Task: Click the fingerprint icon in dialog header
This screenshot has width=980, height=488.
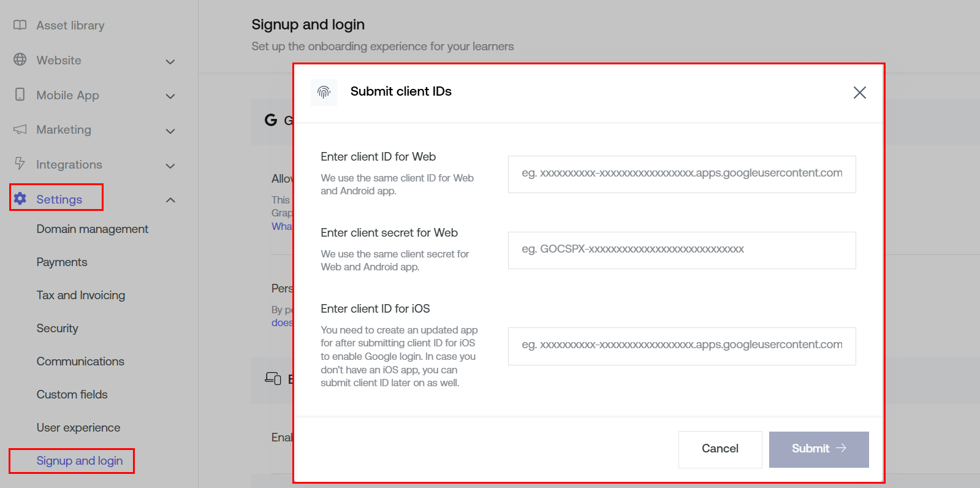Action: coord(324,92)
